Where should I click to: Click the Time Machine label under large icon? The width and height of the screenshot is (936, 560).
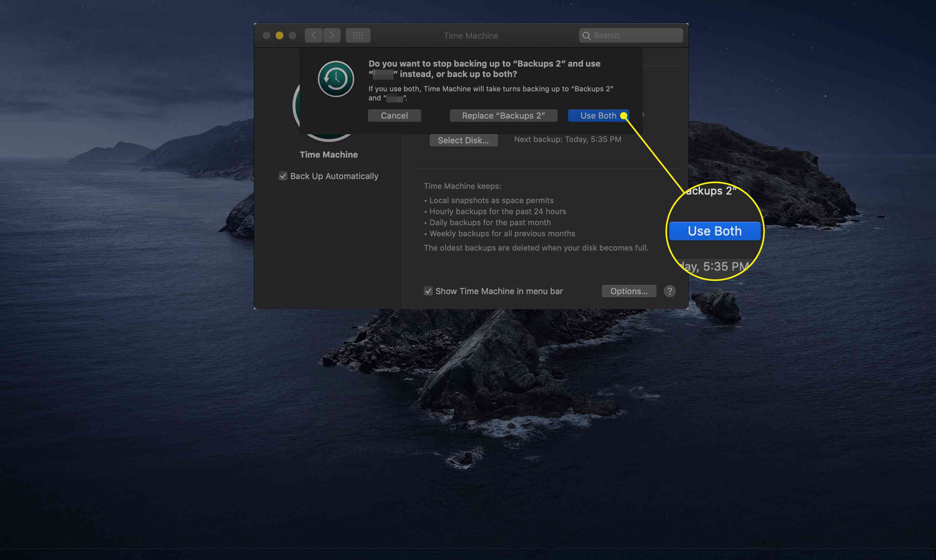(329, 155)
